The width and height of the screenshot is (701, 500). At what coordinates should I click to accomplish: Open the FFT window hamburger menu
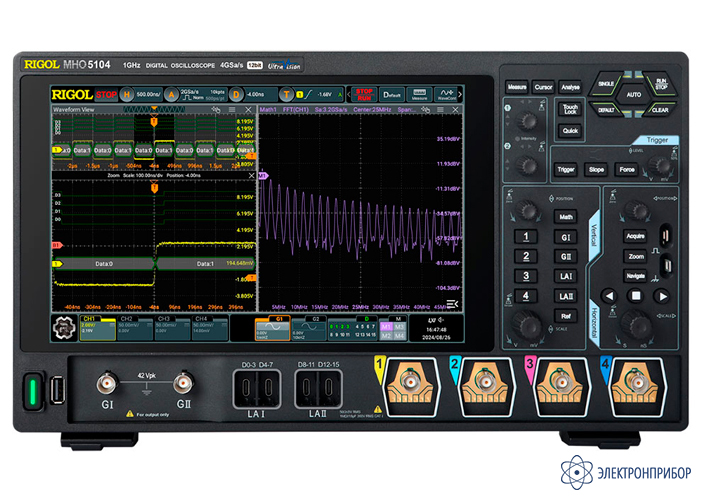[x=440, y=110]
